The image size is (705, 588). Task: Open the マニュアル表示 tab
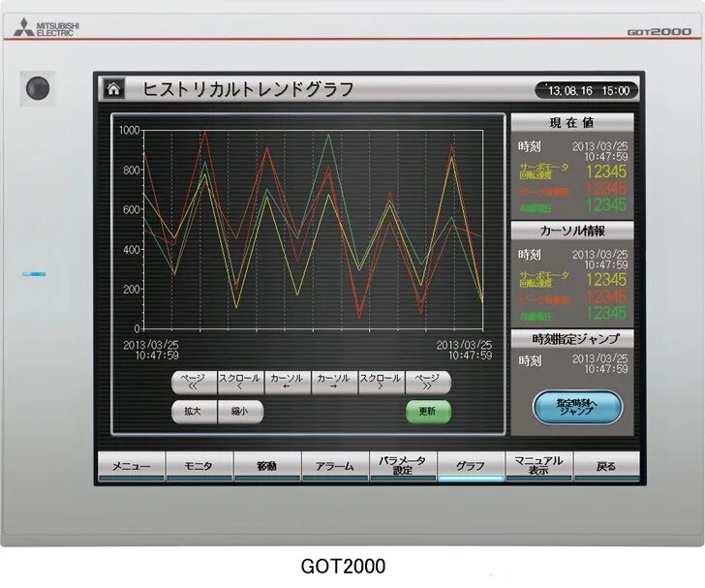pos(538,467)
